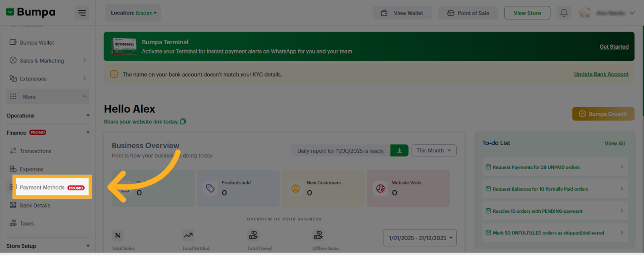Viewport: 644px width, 255px height.
Task: Click the Total Owed icon
Action: click(253, 235)
